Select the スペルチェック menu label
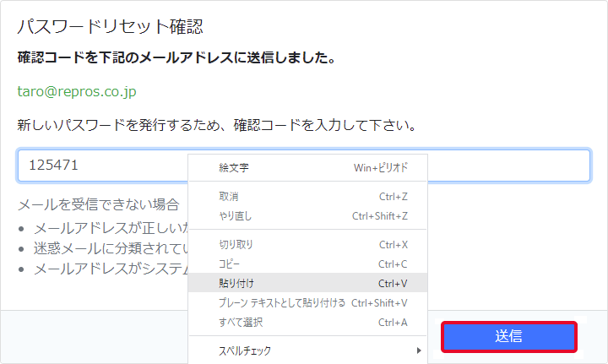Screen dimensions: 608x364 click(x=245, y=350)
